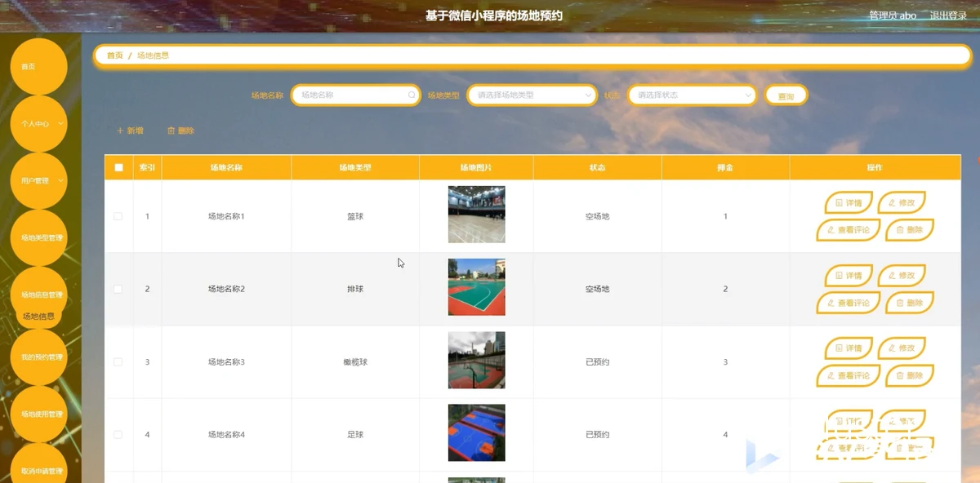This screenshot has height=483, width=980.
Task: Click the trash icon beside toolbar 删除
Action: pyautogui.click(x=171, y=131)
